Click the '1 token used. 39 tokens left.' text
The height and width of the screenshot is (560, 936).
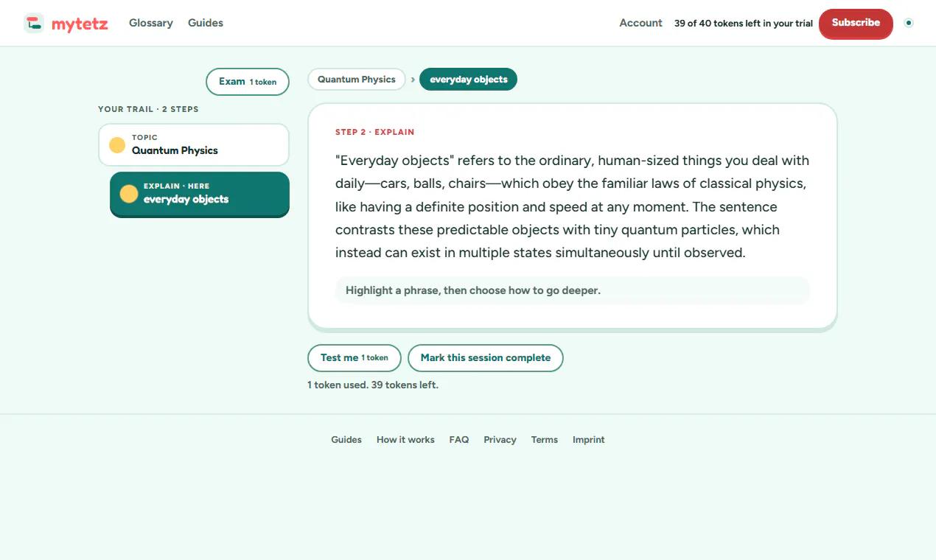click(x=373, y=385)
